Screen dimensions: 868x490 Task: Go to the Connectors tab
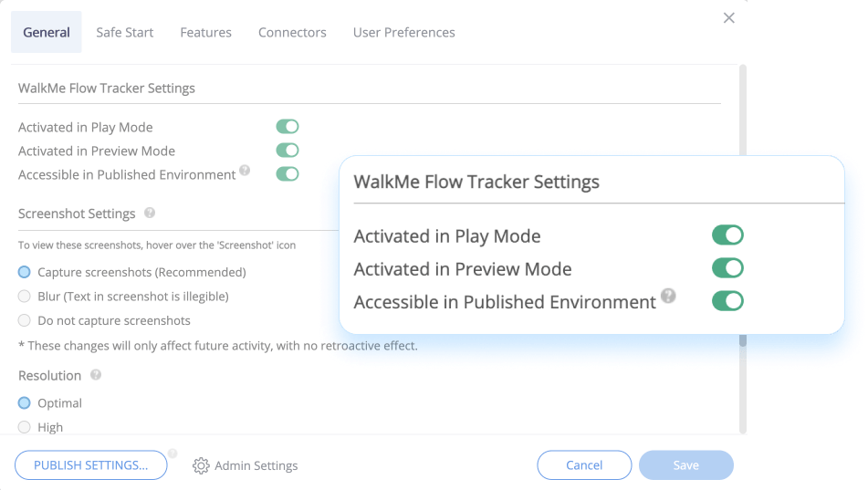(x=292, y=32)
